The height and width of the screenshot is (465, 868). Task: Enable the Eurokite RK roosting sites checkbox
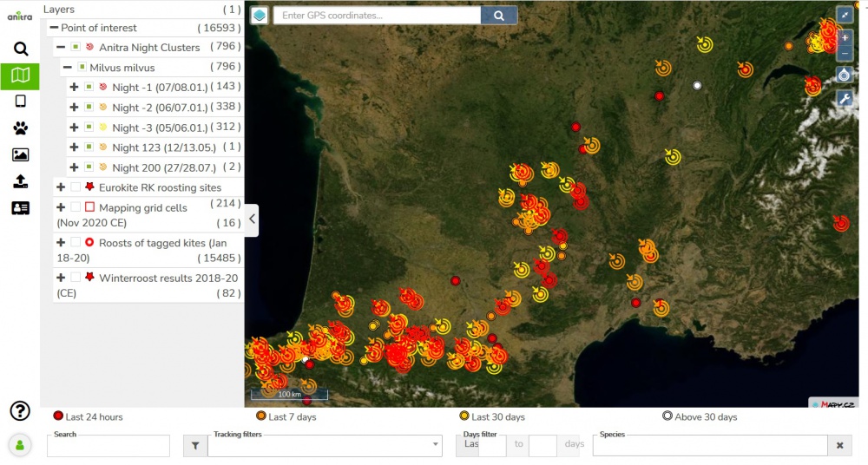click(x=76, y=187)
